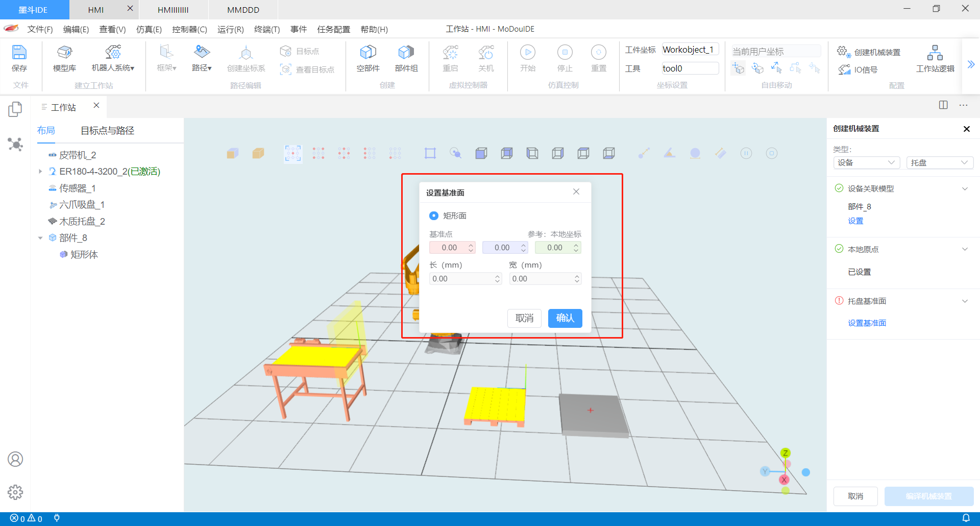Open the 设备 type dropdown
The width and height of the screenshot is (980, 526).
click(866, 162)
